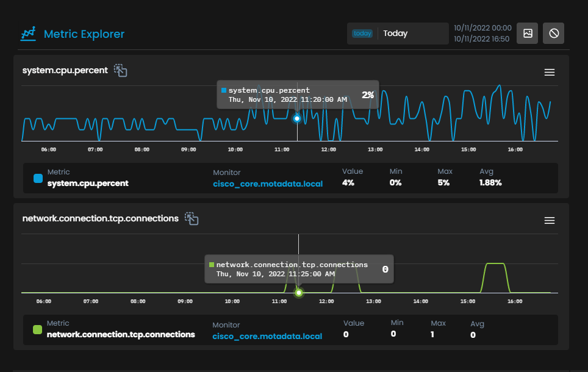The height and width of the screenshot is (372, 588).
Task: Click the CPU Value reading 4%
Action: pyautogui.click(x=348, y=182)
